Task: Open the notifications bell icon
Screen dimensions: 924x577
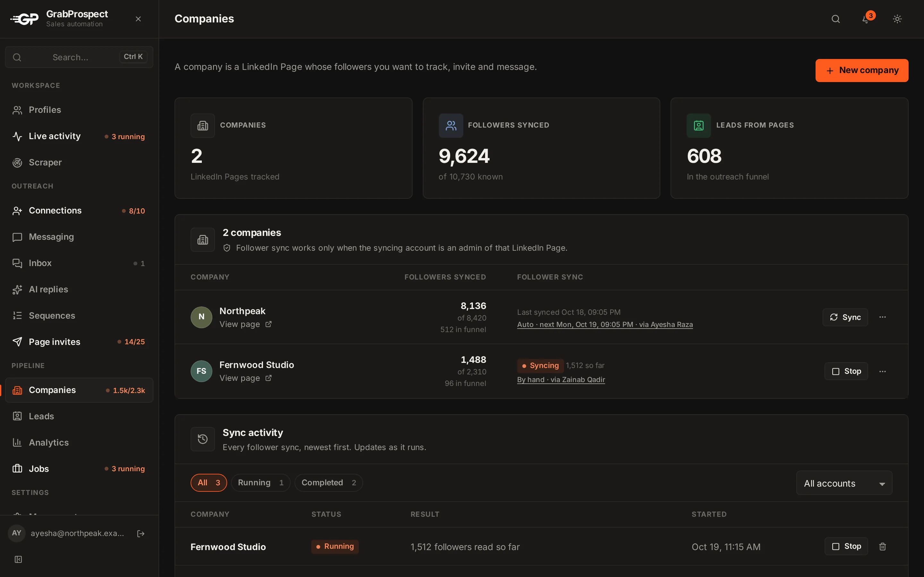Action: pyautogui.click(x=866, y=19)
